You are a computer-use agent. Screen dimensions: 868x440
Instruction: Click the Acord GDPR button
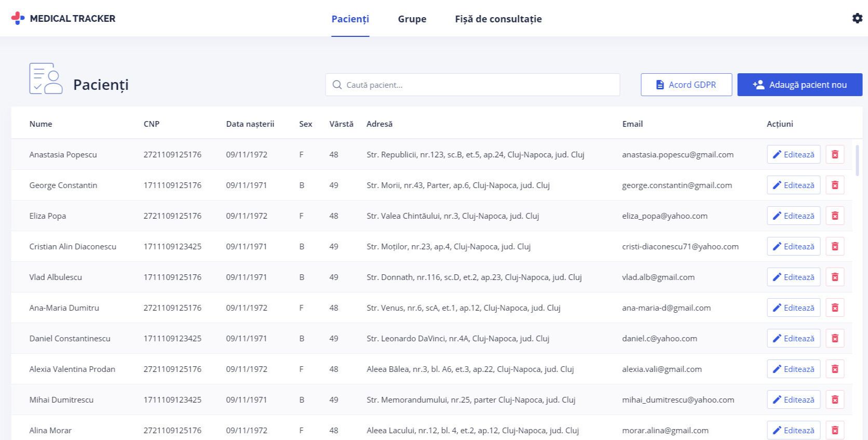point(686,85)
